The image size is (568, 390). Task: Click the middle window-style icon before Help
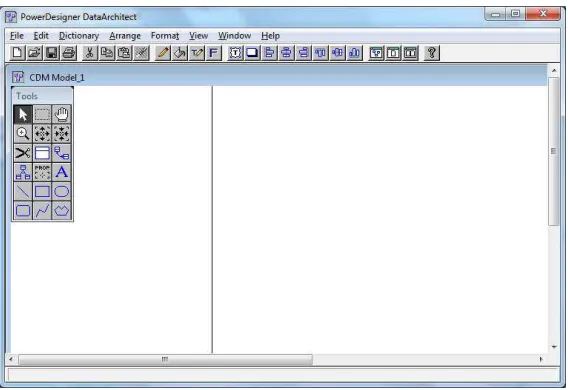coord(393,53)
